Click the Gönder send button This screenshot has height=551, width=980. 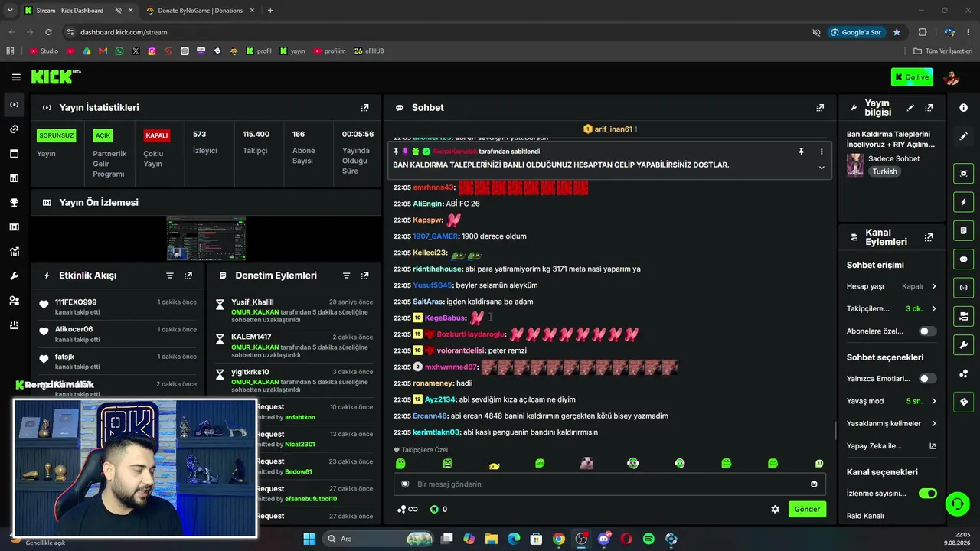807,509
